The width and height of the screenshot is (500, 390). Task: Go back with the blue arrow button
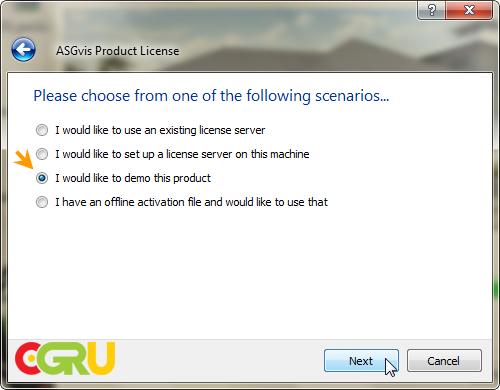click(x=23, y=50)
